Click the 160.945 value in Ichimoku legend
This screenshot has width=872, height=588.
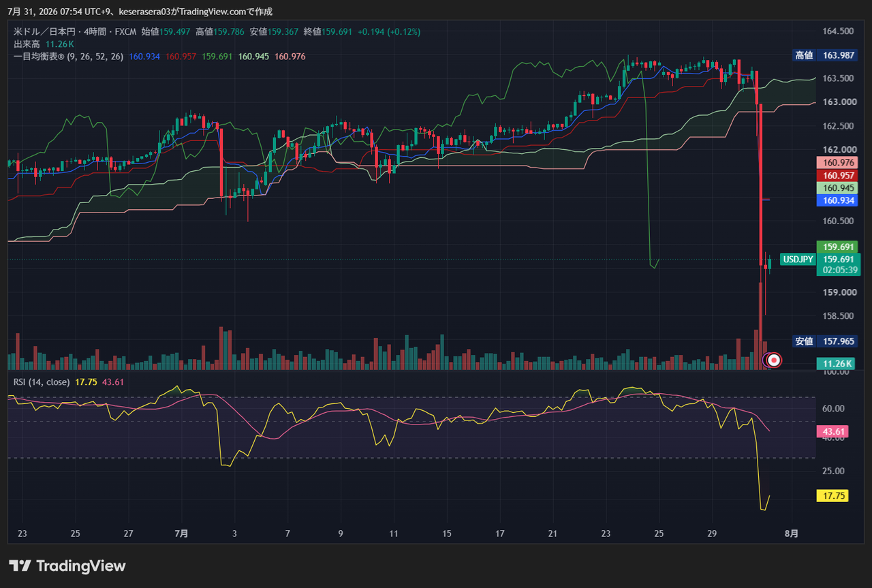point(254,56)
